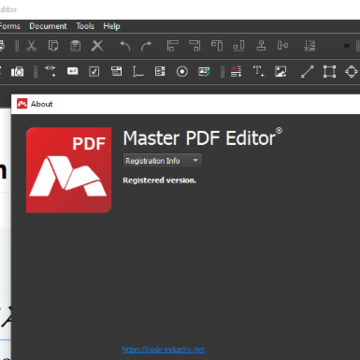Open the Document menu

coord(48,26)
